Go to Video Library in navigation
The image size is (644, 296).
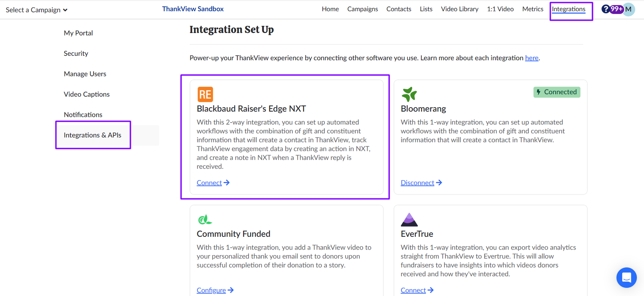[x=459, y=9]
